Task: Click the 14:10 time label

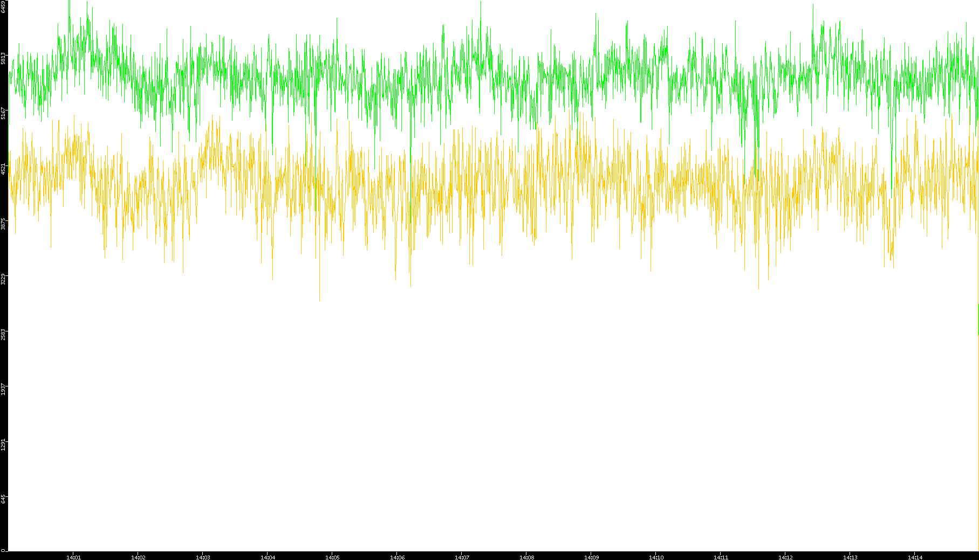Action: 656,557
